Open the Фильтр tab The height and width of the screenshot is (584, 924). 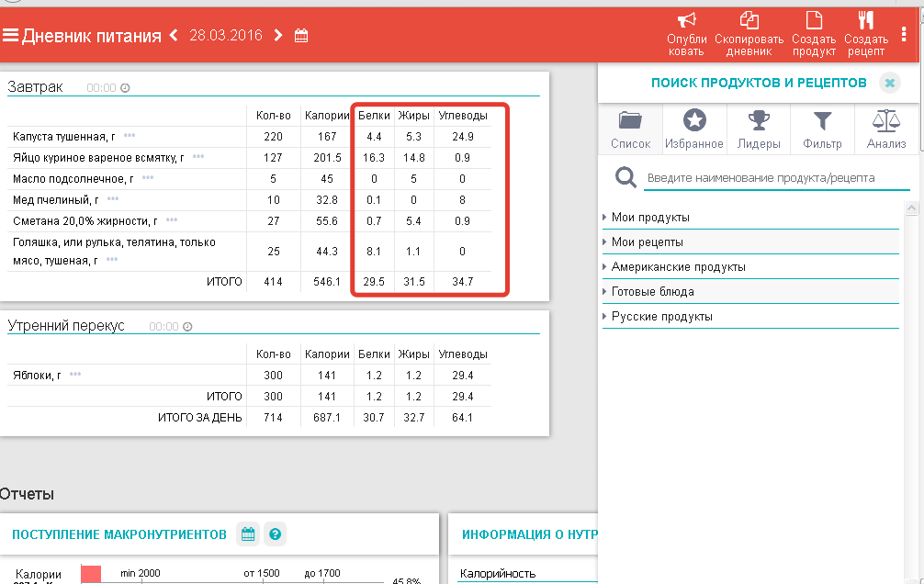click(x=822, y=129)
